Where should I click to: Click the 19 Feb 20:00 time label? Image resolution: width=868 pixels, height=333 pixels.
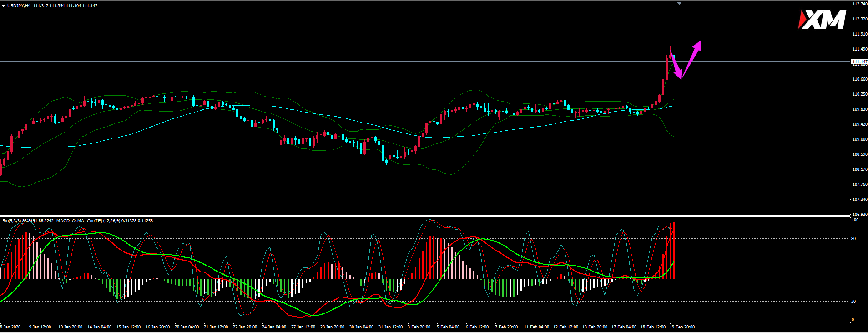coord(682,327)
